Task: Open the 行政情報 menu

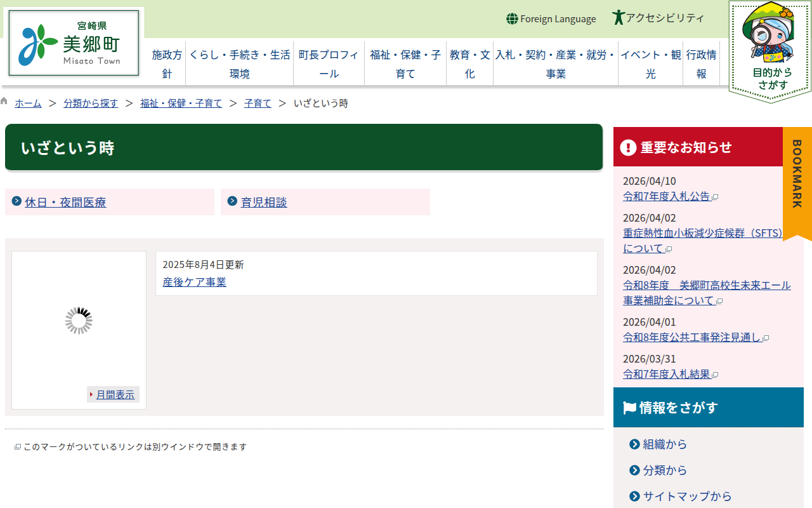Action: click(702, 64)
